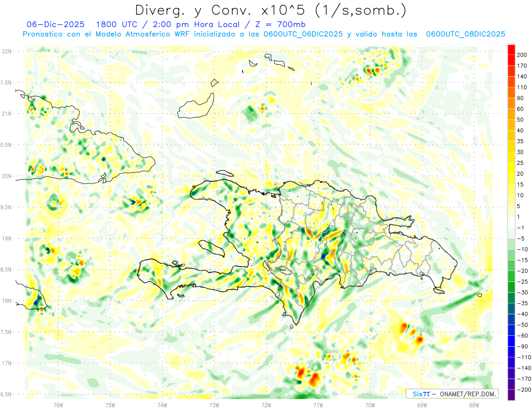Screen dimensions: 532x411
Task: Click the '69W' longitude label
Action: coord(422,405)
